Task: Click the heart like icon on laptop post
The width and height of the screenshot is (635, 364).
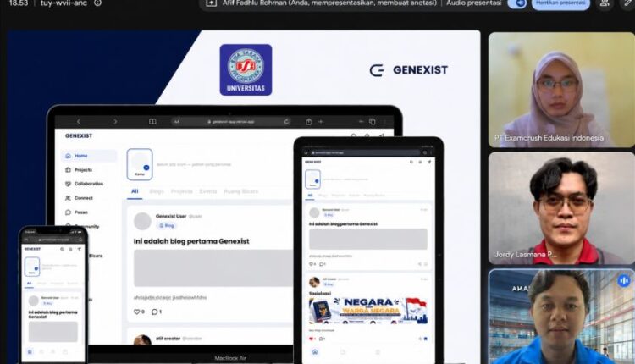Action: 137,312
